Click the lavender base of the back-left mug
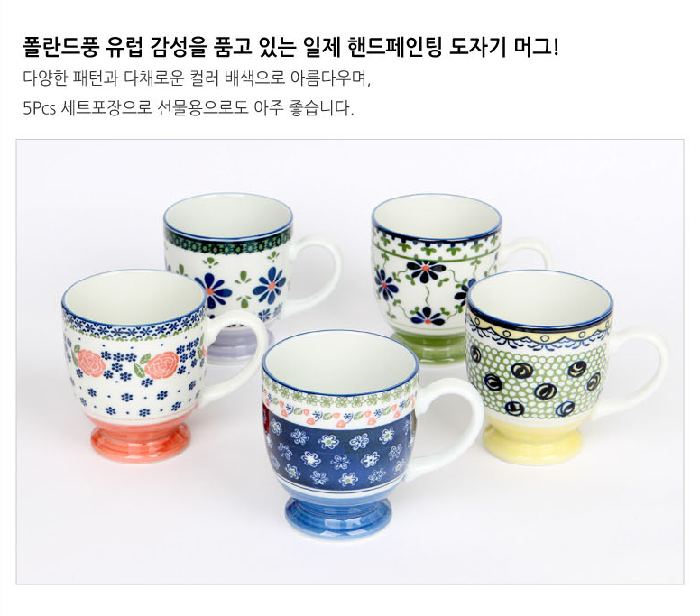This screenshot has height=616, width=700. click(x=236, y=344)
